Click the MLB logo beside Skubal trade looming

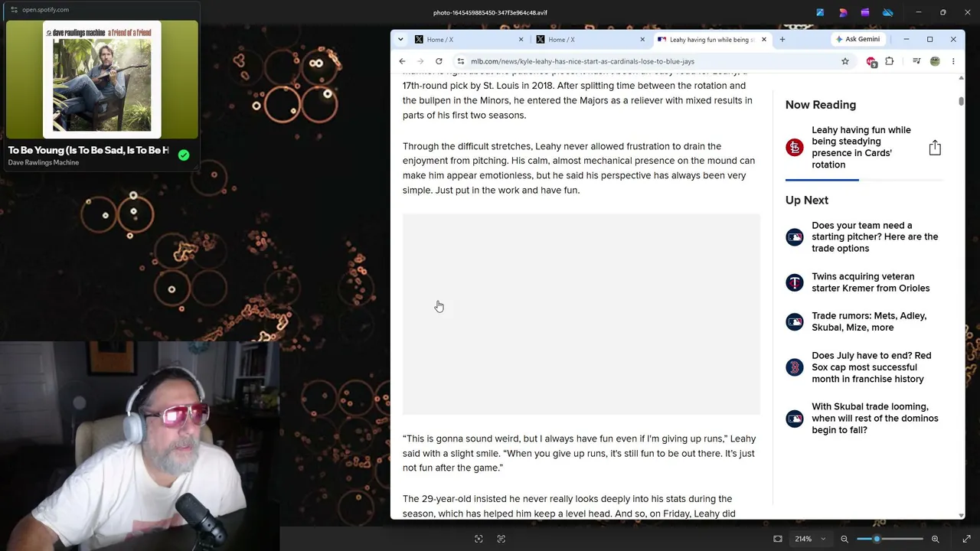(x=795, y=419)
